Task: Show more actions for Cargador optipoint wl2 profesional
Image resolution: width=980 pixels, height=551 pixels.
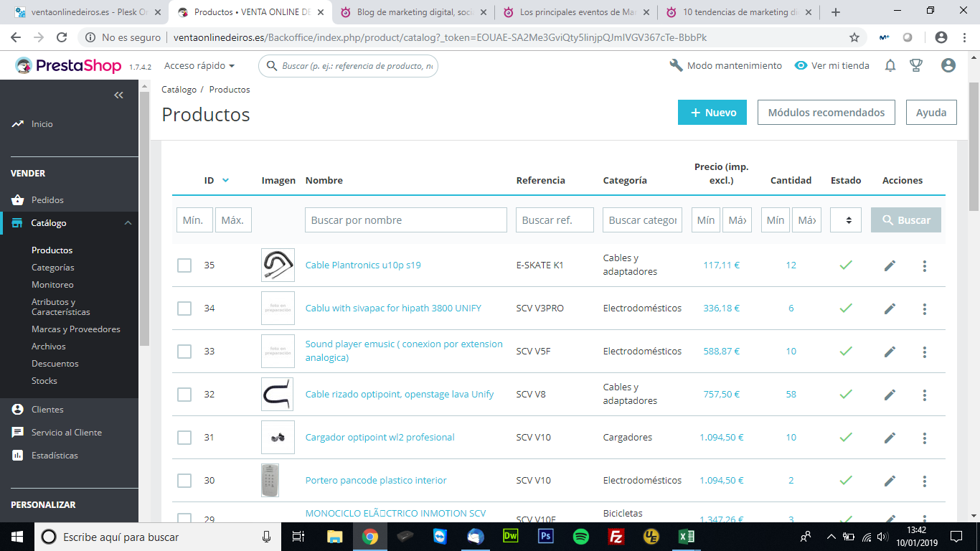Action: 925,438
